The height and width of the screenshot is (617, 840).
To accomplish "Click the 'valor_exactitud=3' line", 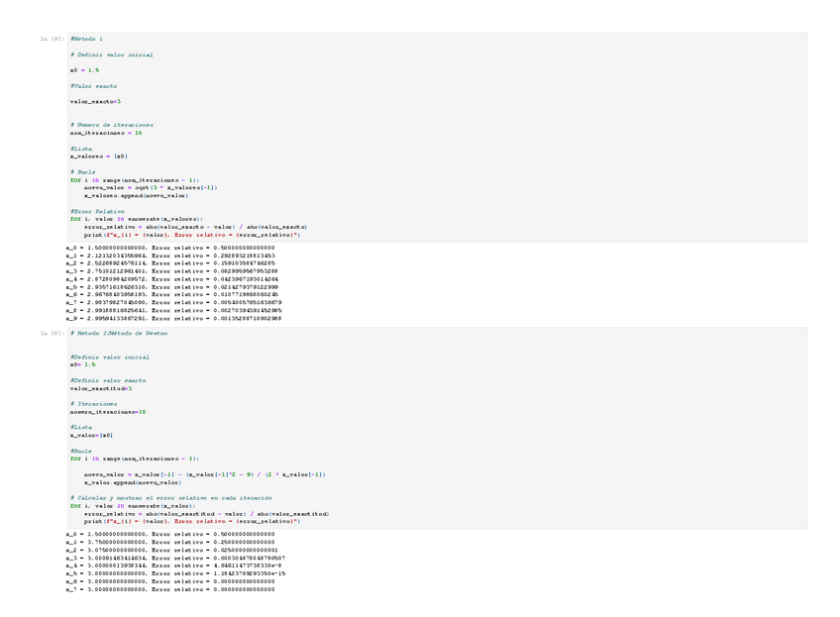I will (101, 388).
